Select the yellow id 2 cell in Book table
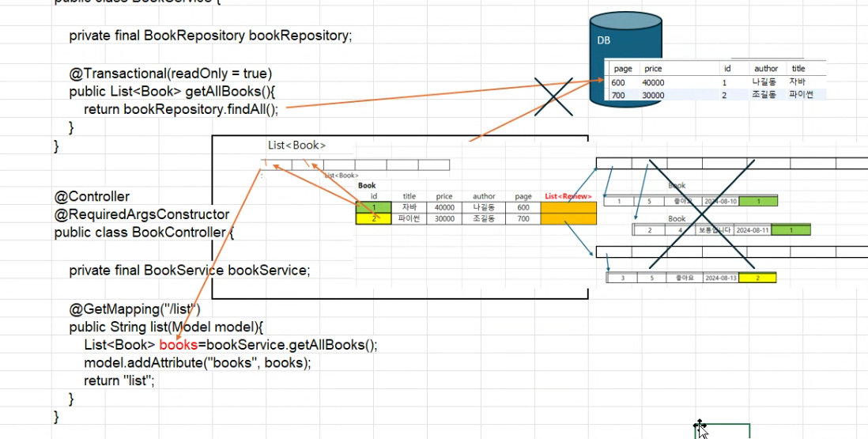Image resolution: width=868 pixels, height=439 pixels. click(374, 218)
